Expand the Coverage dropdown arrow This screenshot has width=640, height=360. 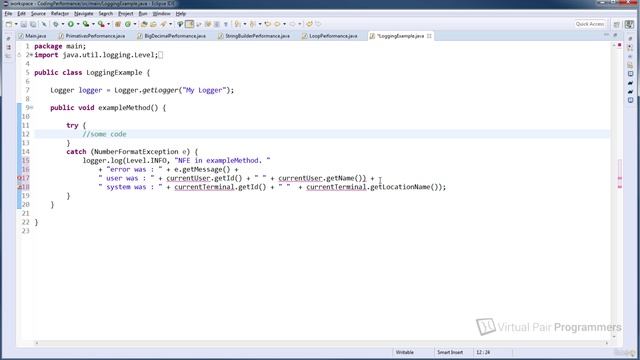pyautogui.click(x=93, y=24)
